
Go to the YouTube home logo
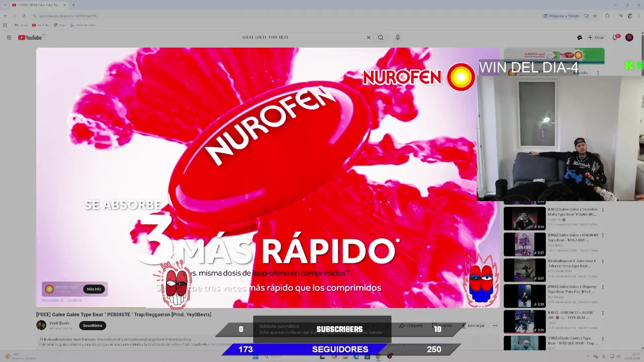click(30, 38)
